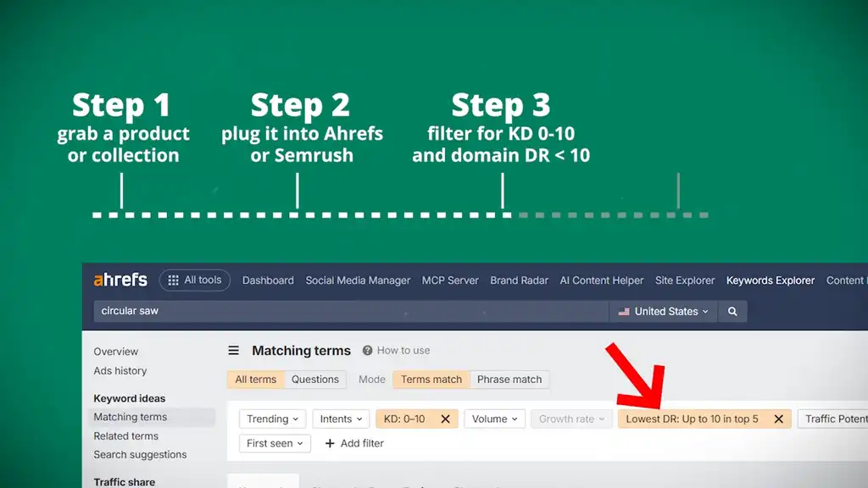This screenshot has width=868, height=488.
Task: Open the All tools grid menu
Action: [195, 280]
